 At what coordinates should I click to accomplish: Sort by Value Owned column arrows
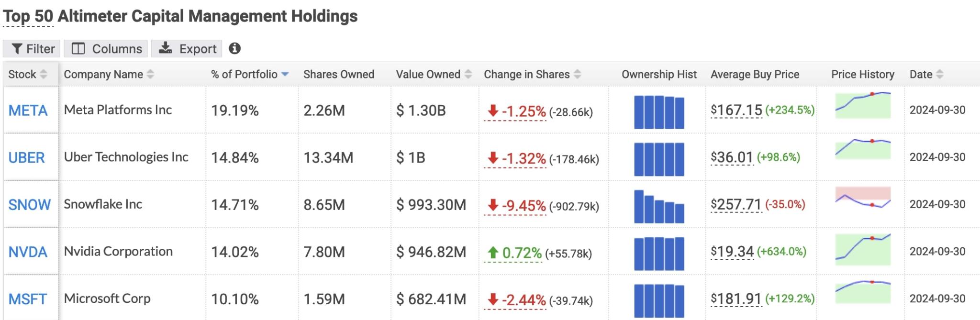pyautogui.click(x=468, y=74)
